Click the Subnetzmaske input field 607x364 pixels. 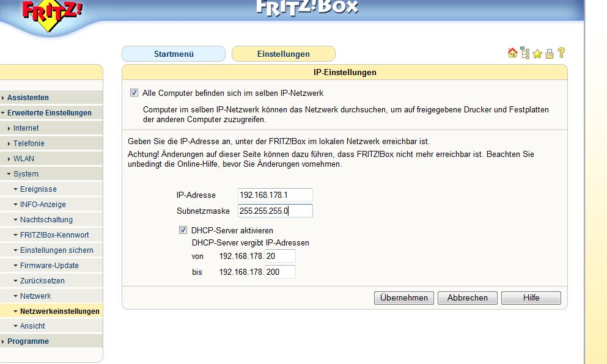[x=275, y=211]
